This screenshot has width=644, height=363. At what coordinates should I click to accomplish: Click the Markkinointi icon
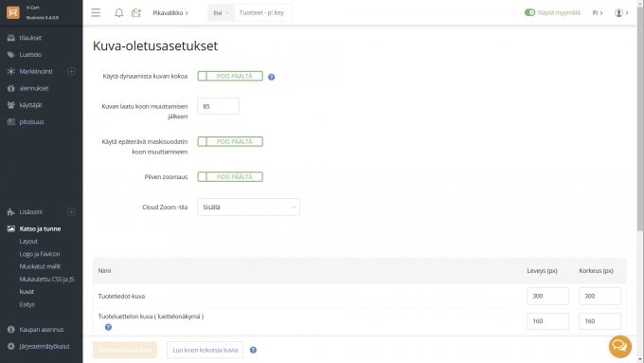coord(11,71)
